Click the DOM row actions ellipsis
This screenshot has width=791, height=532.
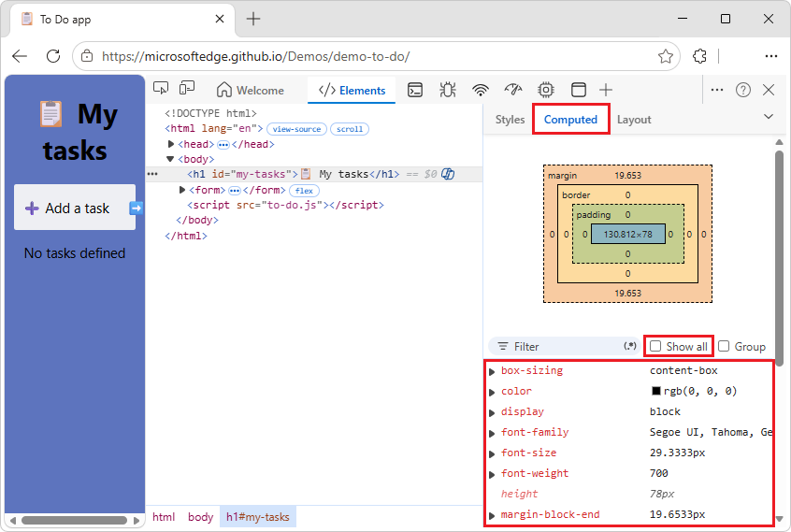point(152,174)
